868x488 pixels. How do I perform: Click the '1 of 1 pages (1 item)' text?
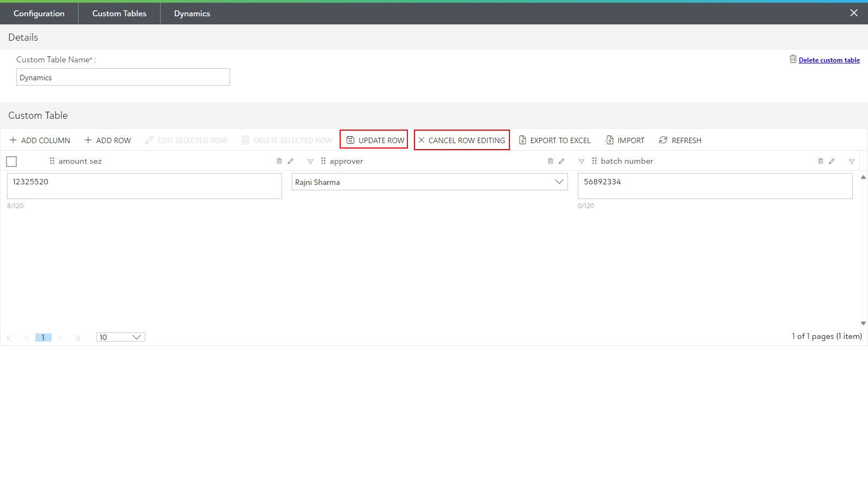827,336
